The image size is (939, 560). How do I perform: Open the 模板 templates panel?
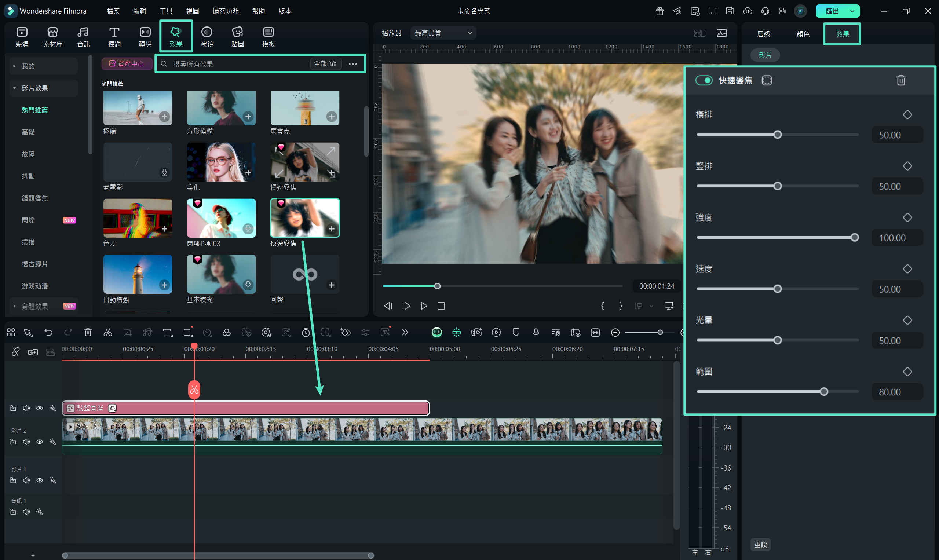(x=268, y=37)
